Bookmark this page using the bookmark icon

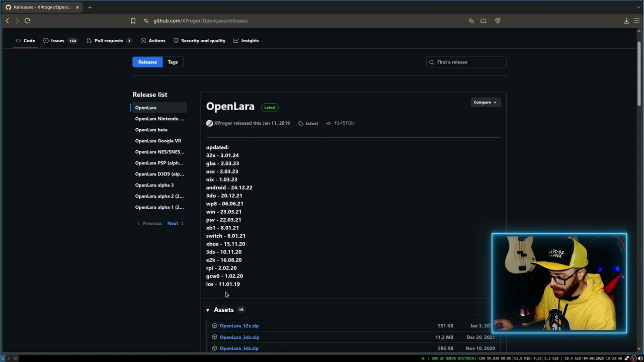[x=133, y=21]
